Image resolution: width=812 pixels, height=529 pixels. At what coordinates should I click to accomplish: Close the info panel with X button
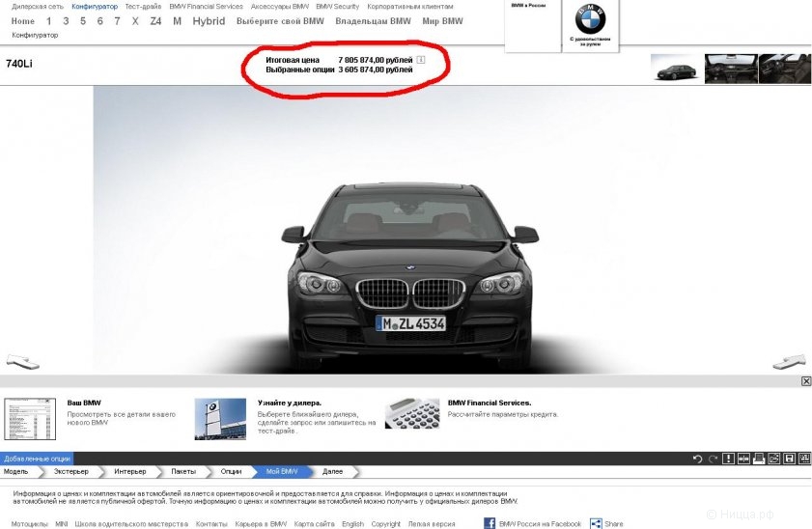[x=806, y=381]
